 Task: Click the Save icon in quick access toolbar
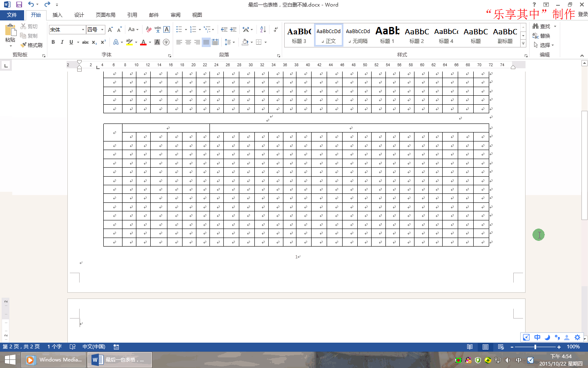[x=19, y=4]
